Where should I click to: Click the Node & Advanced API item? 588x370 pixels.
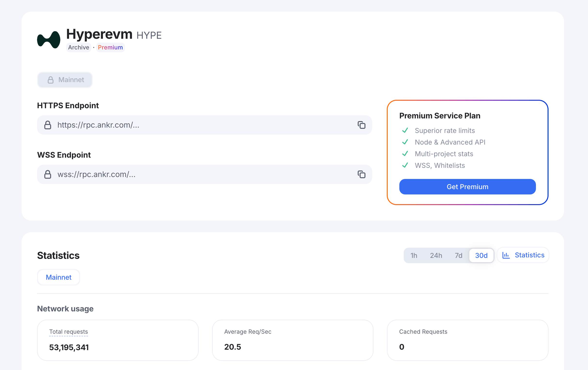pyautogui.click(x=450, y=142)
